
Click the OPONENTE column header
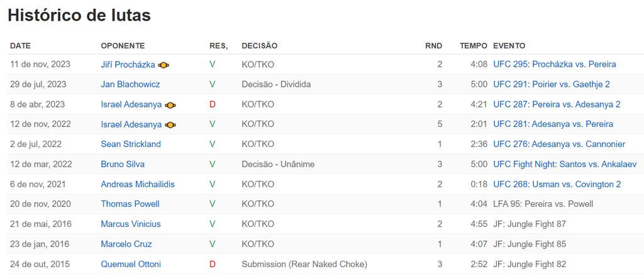123,46
